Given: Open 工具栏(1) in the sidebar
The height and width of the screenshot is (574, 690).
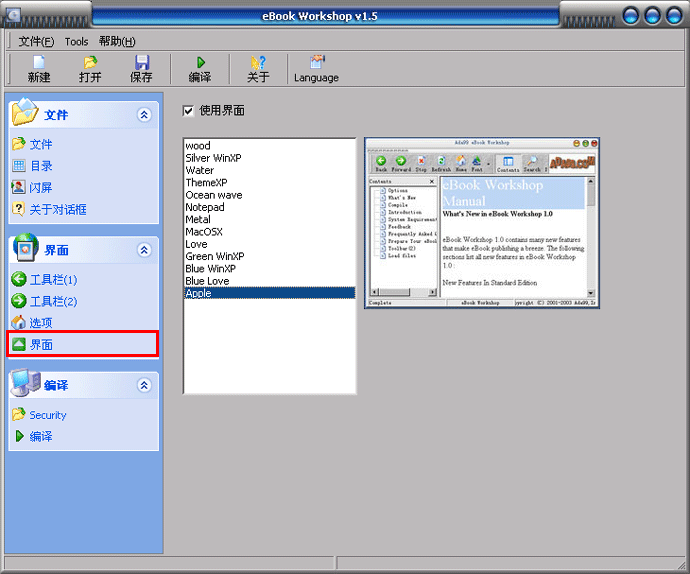Looking at the screenshot, I should click(x=52, y=279).
